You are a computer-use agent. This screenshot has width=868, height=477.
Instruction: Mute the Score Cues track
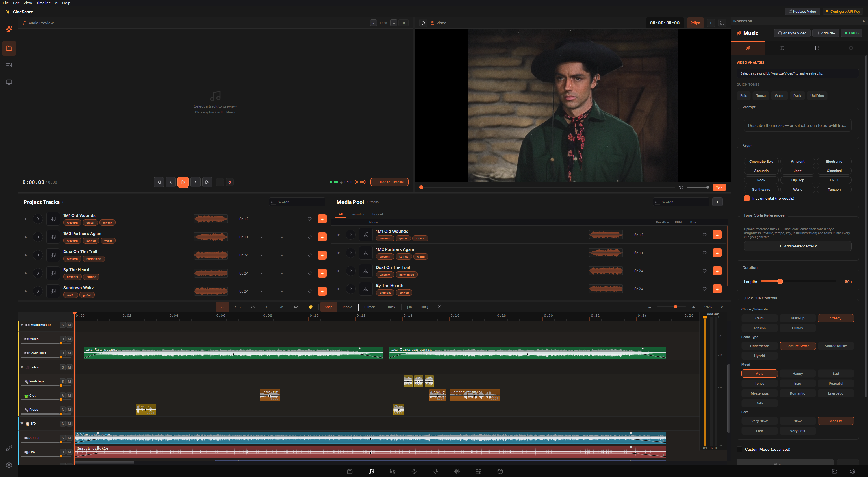click(x=70, y=353)
